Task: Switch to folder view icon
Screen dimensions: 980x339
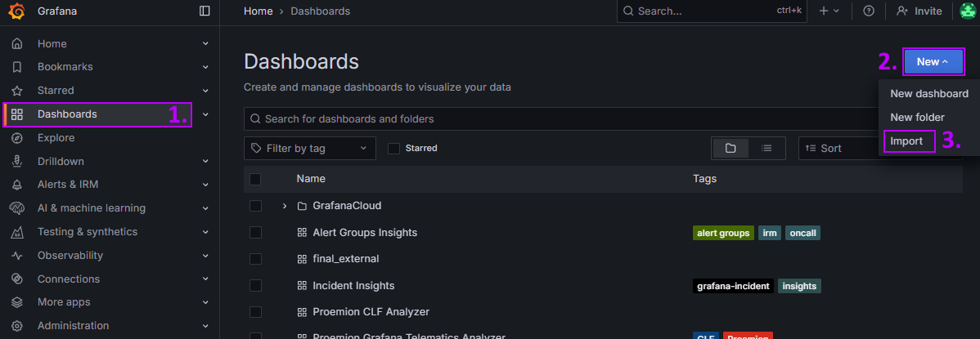Action: click(730, 149)
